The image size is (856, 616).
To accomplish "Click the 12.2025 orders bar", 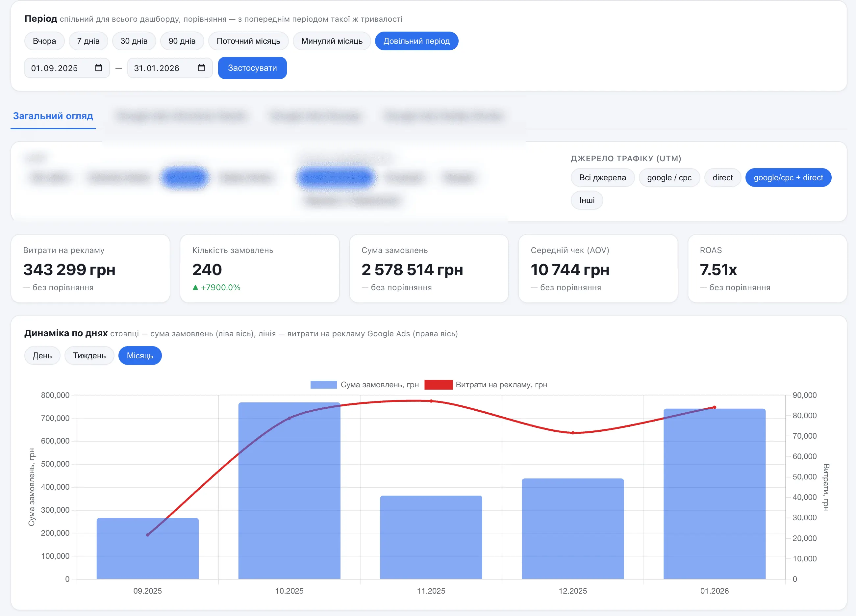I will pos(573,529).
